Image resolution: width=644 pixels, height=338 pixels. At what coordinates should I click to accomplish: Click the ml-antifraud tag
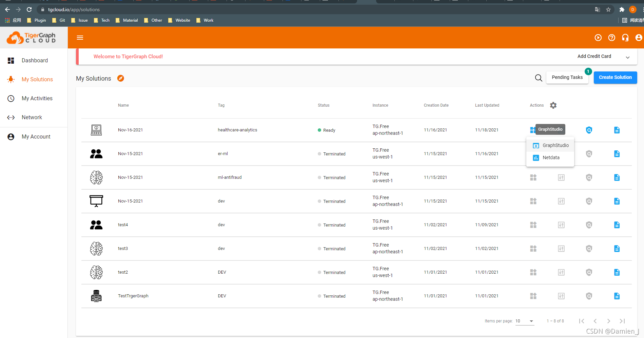click(230, 177)
